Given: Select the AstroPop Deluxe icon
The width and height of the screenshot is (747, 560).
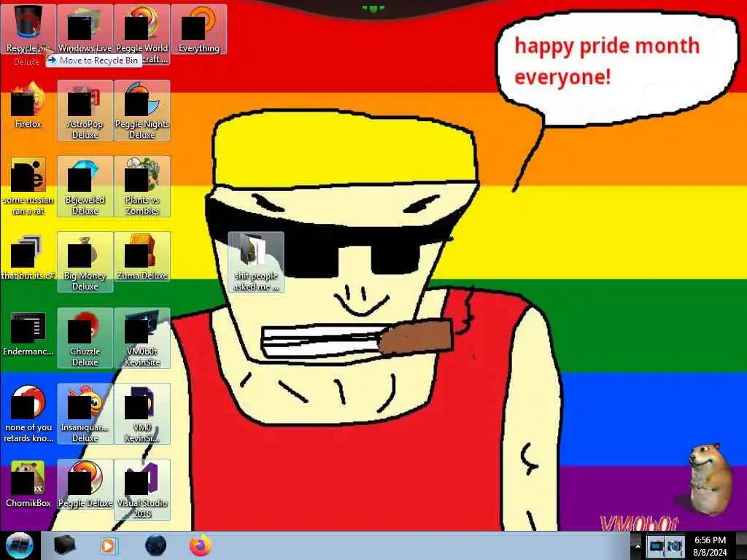Looking at the screenshot, I should (85, 111).
